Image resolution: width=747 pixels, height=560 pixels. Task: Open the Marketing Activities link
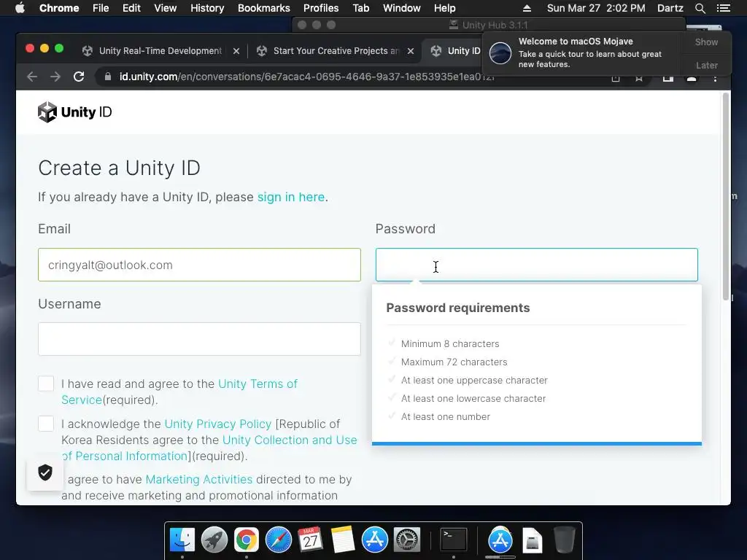click(x=198, y=480)
